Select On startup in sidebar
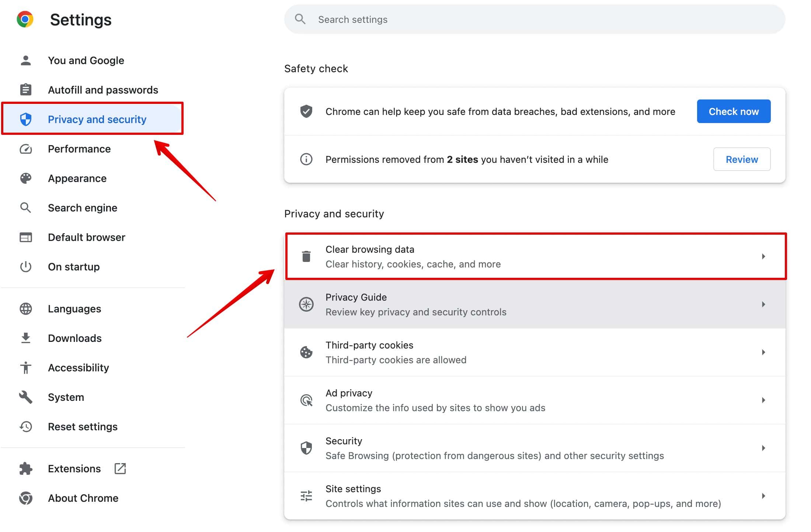The image size is (811, 532). pos(74,267)
